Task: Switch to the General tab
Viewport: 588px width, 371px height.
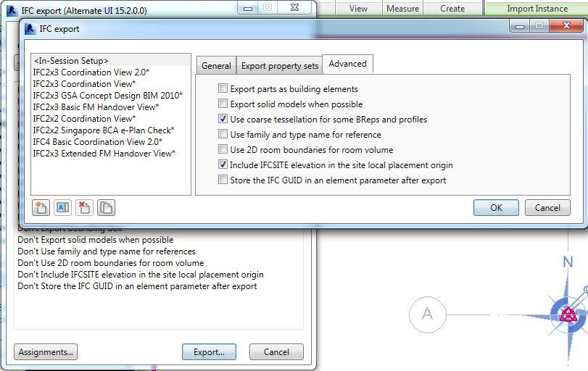Action: 216,66
